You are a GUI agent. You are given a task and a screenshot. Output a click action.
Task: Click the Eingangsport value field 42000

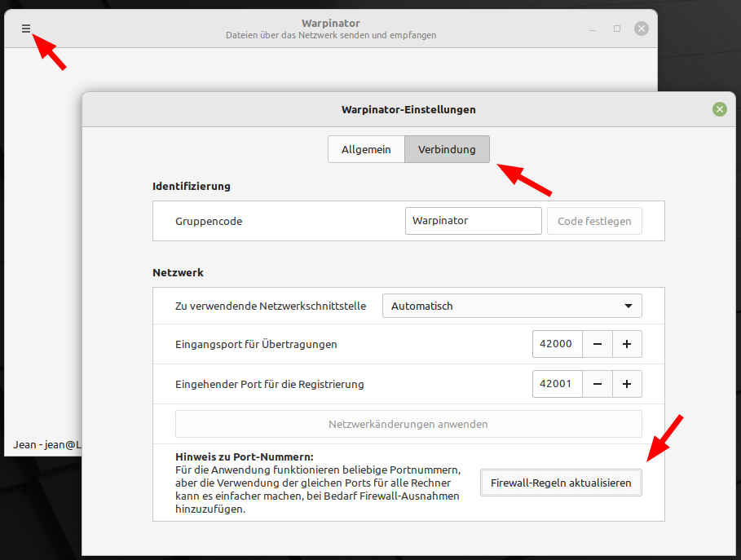[557, 344]
